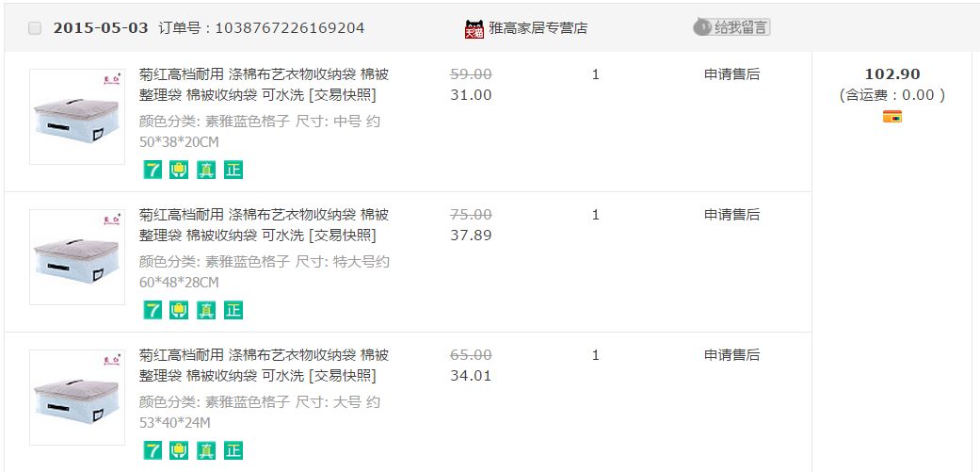The image size is (980, 472).
Task: Click the payment card icon under 102.90 total
Action: [892, 117]
